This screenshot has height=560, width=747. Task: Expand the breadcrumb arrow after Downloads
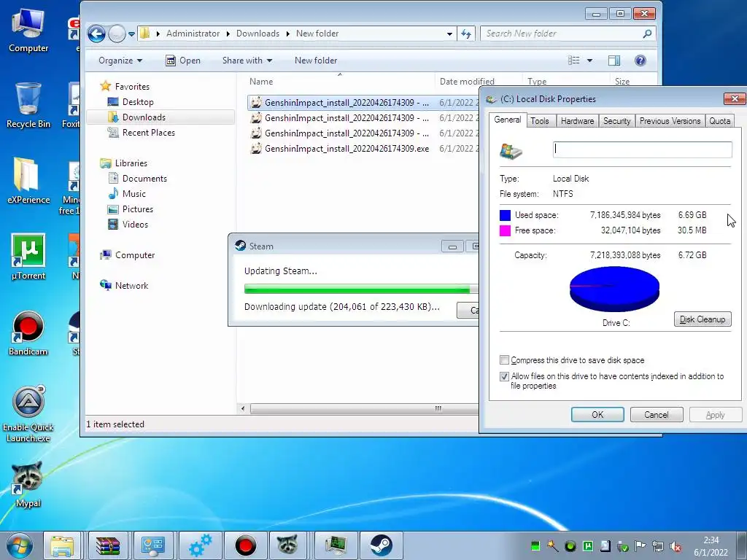tap(287, 34)
